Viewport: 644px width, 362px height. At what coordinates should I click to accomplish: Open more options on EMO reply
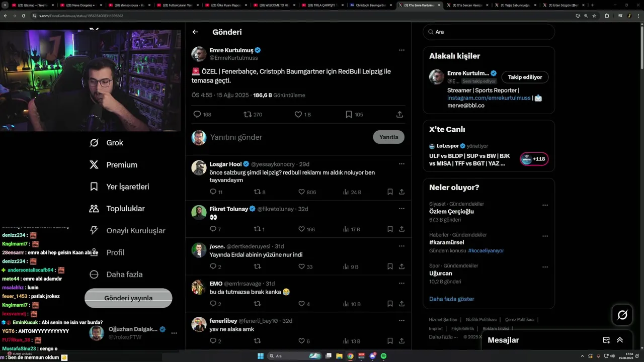pyautogui.click(x=401, y=284)
